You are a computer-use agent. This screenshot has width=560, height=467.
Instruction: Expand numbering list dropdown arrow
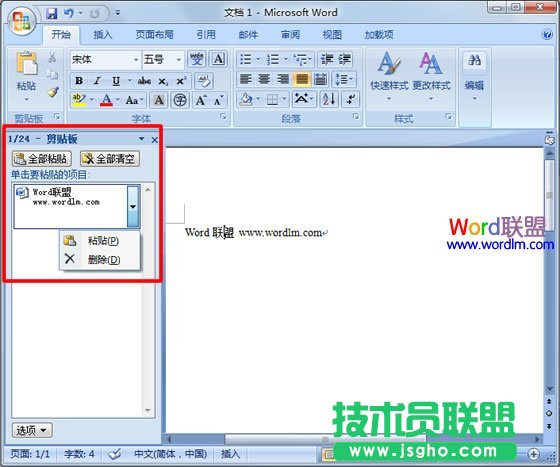(286, 59)
